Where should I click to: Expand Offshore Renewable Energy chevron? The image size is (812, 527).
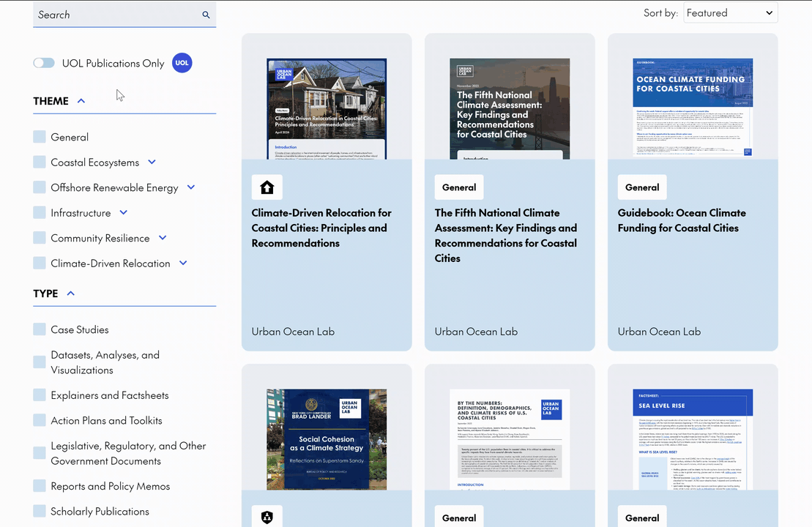coord(191,187)
